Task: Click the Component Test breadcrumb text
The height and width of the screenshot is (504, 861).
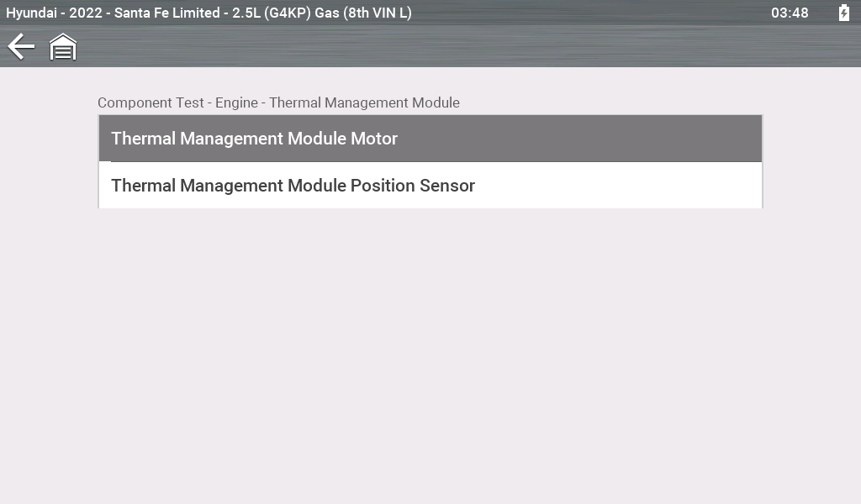Action: tap(151, 102)
